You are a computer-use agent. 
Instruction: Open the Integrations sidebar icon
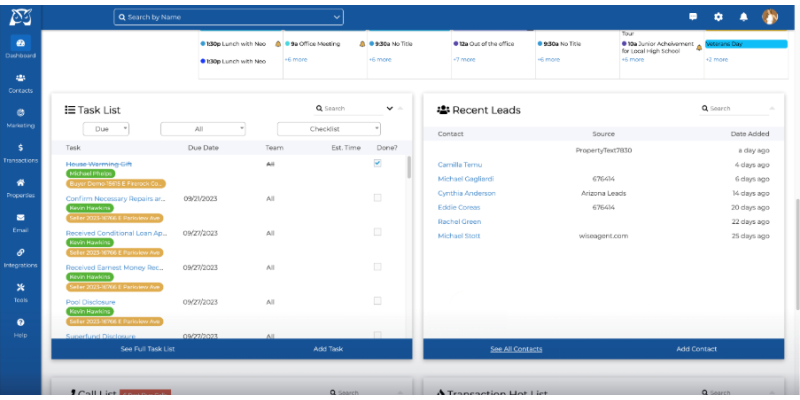(21, 257)
